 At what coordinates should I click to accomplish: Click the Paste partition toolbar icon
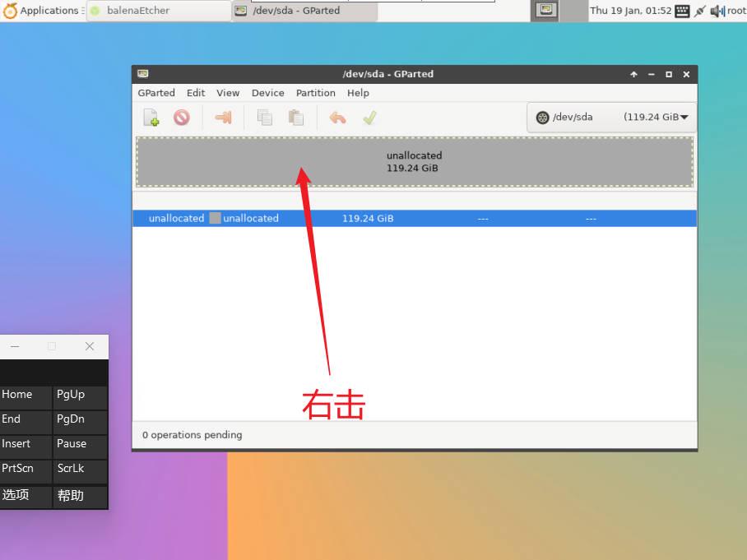coord(296,117)
